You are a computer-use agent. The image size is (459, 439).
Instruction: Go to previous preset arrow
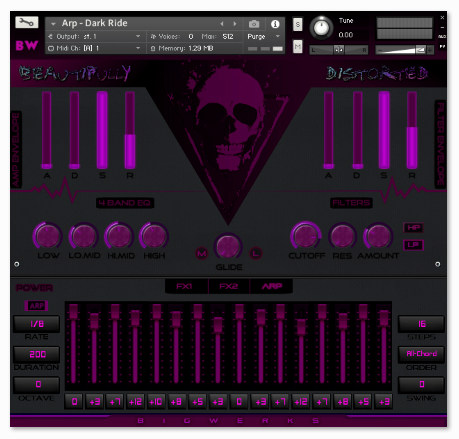coord(222,24)
